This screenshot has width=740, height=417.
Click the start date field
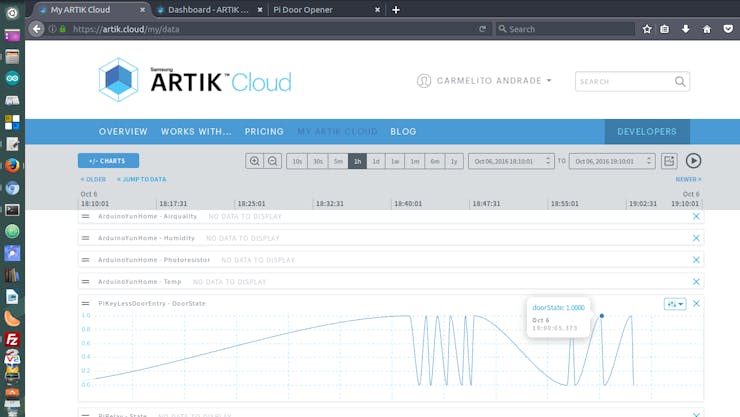511,161
